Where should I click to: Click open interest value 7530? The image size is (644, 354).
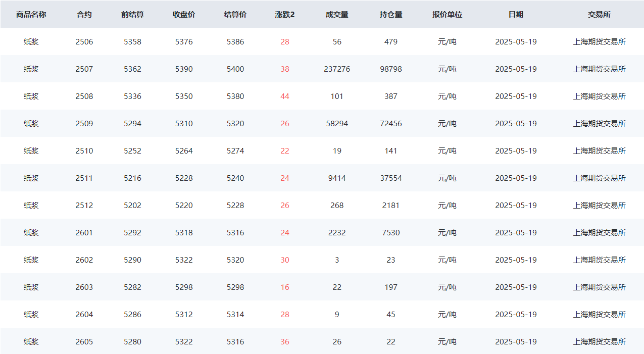[391, 233]
